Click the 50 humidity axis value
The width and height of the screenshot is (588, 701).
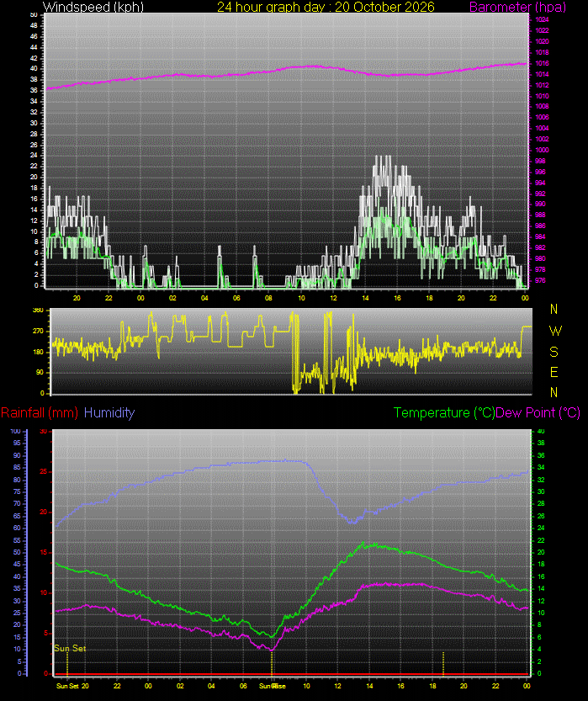(17, 552)
